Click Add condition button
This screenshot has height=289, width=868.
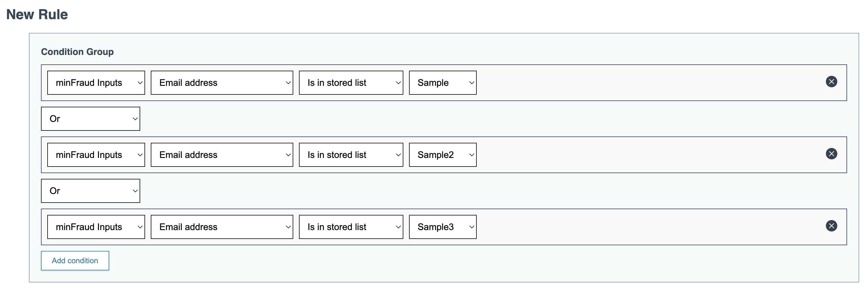point(75,260)
